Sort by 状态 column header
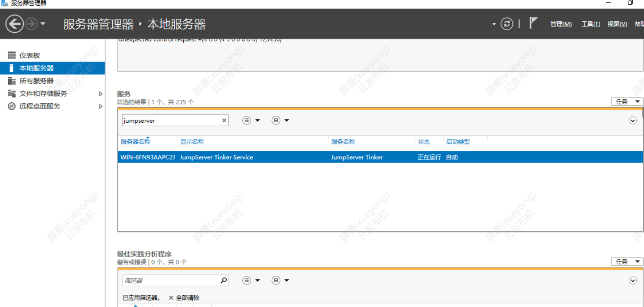Image resolution: width=644 pixels, height=307 pixels. pyautogui.click(x=424, y=141)
